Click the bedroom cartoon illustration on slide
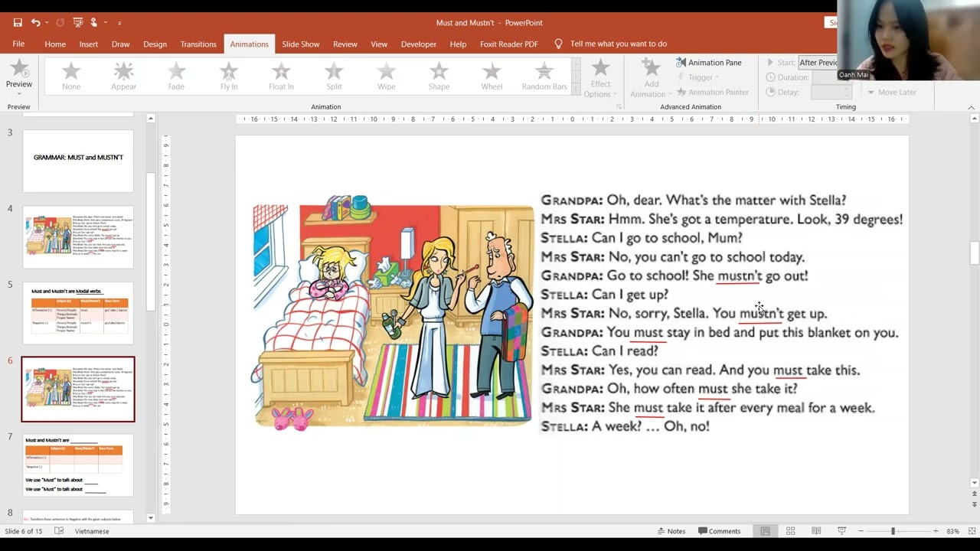 (393, 315)
